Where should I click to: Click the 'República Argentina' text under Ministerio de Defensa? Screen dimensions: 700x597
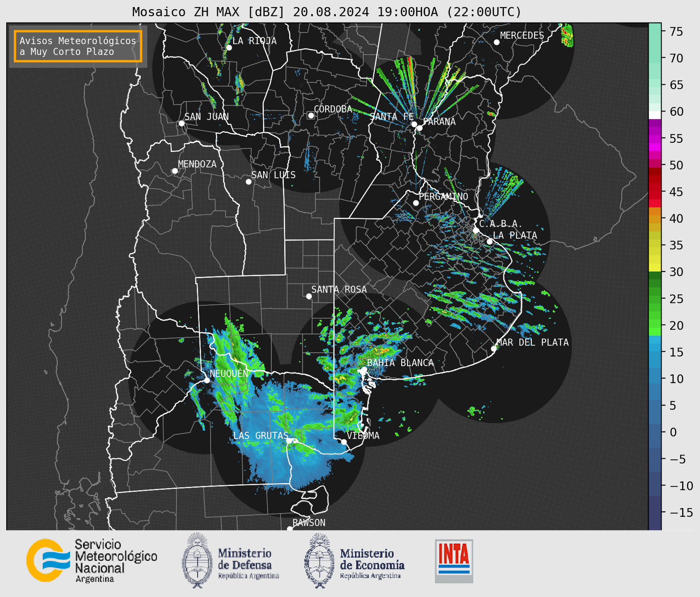[x=249, y=576]
